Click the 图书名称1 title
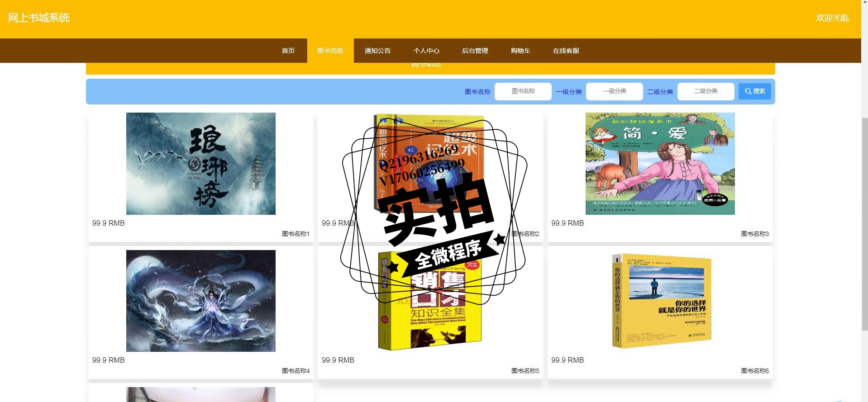The width and height of the screenshot is (868, 402). click(x=296, y=234)
